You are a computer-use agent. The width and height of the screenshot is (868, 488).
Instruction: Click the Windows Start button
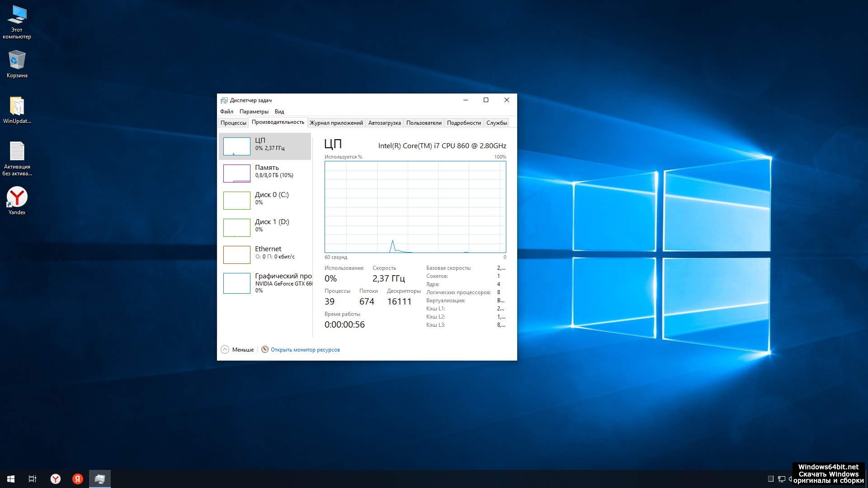click(11, 479)
